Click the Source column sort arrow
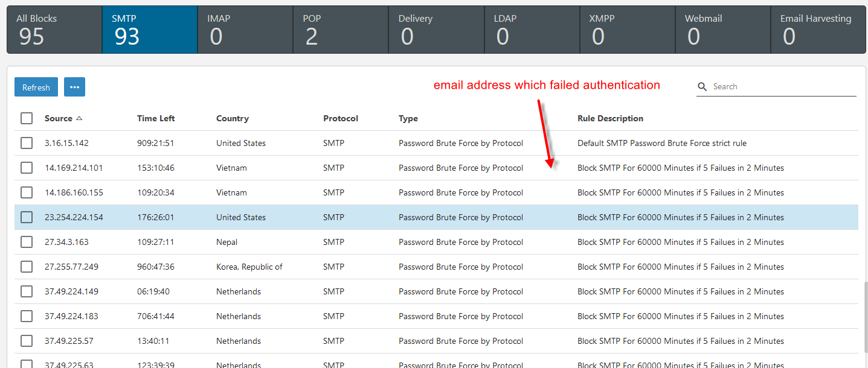 pos(79,118)
